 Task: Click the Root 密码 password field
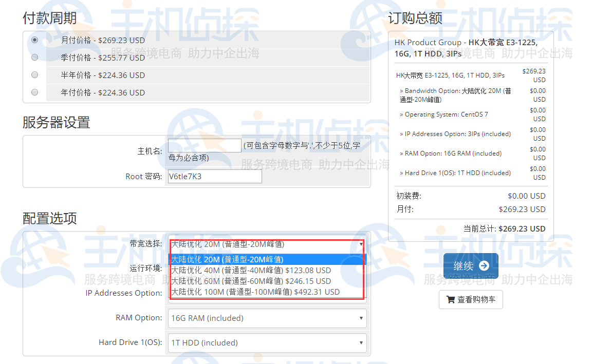pos(215,177)
